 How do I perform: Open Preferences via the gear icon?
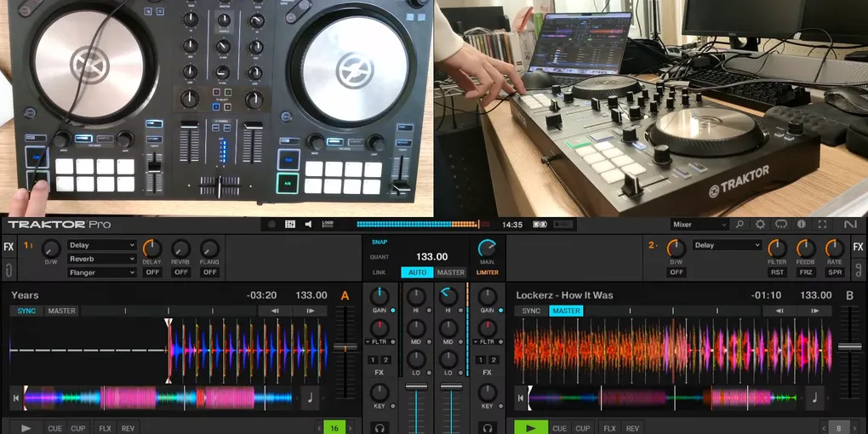[x=761, y=224]
